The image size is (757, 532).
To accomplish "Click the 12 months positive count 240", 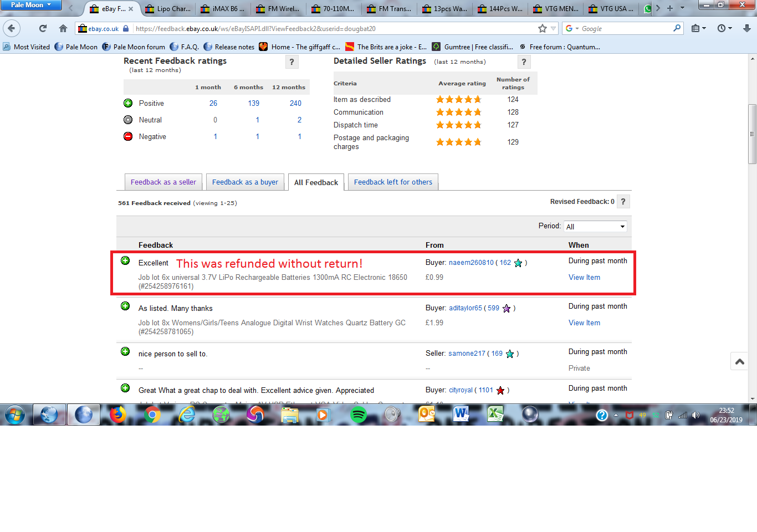I will tap(295, 103).
